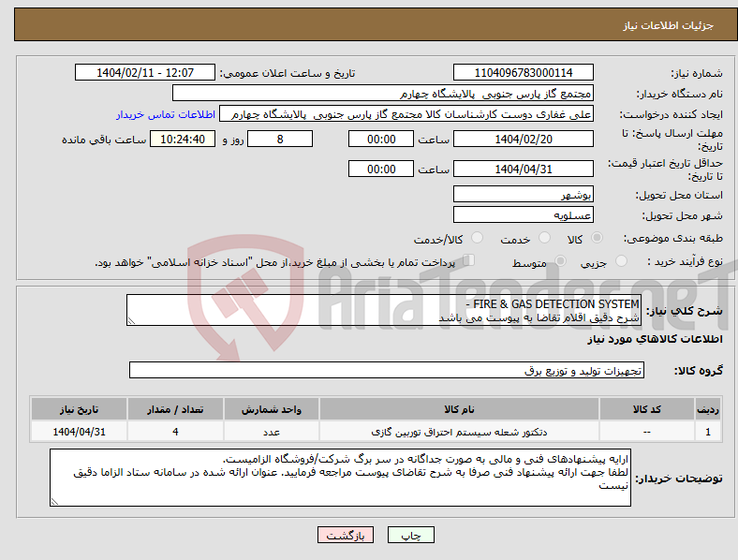Click the row number cell 1

(707, 432)
